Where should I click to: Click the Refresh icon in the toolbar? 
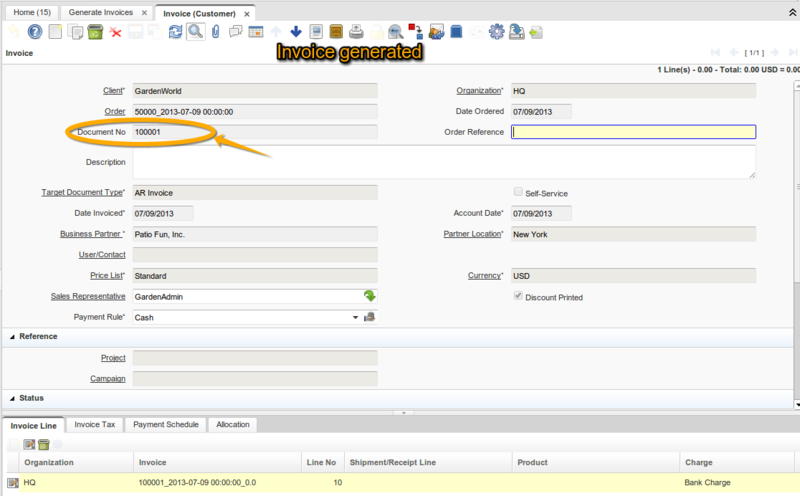(x=176, y=32)
